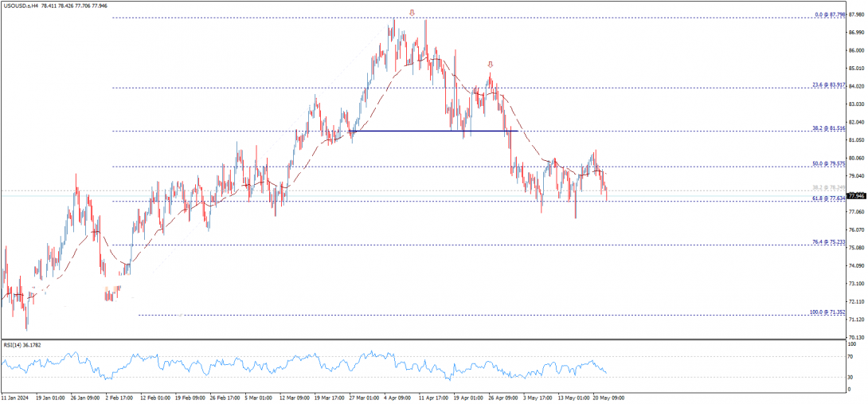This screenshot has width=868, height=404.
Task: Click the USOUSD.s.H4 symbol title text
Action: (x=19, y=5)
